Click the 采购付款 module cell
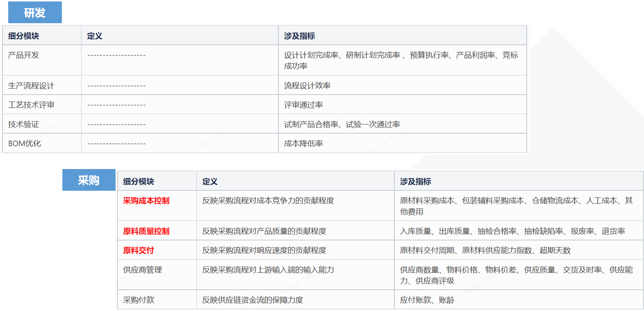 [138, 300]
